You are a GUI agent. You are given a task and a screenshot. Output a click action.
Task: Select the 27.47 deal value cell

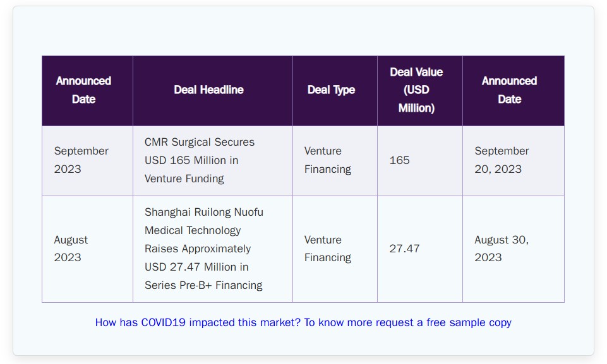tap(420, 249)
